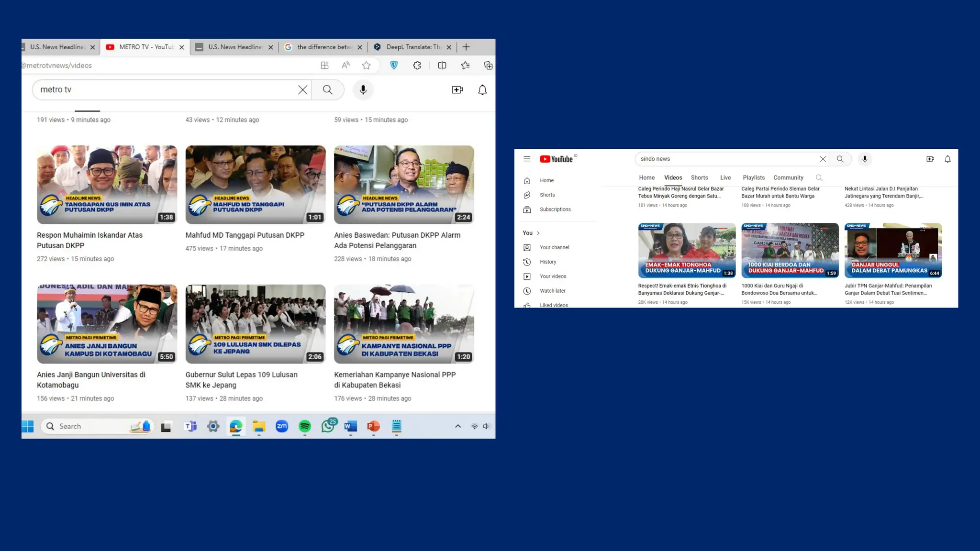This screenshot has width=980, height=551.
Task: Click the Edge split screen icon
Action: point(442,66)
